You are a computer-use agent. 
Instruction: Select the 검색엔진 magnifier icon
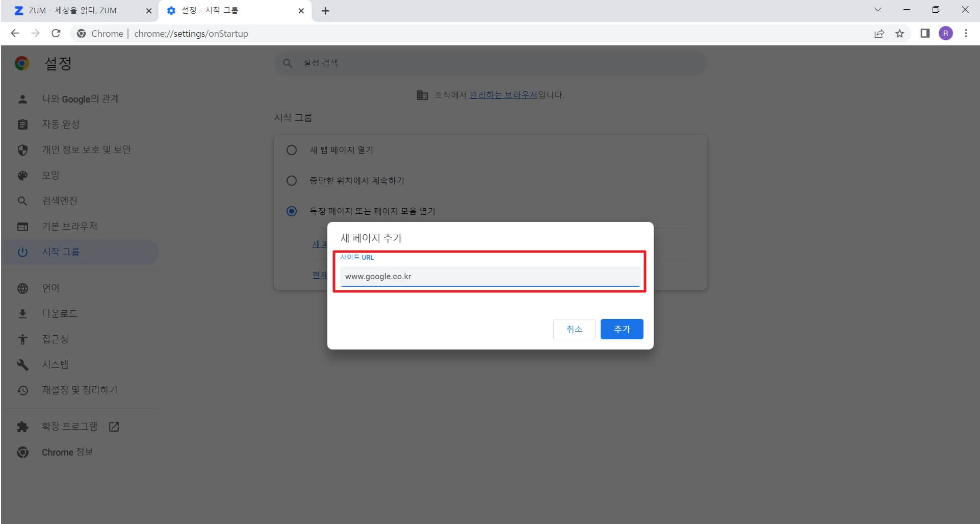point(23,201)
